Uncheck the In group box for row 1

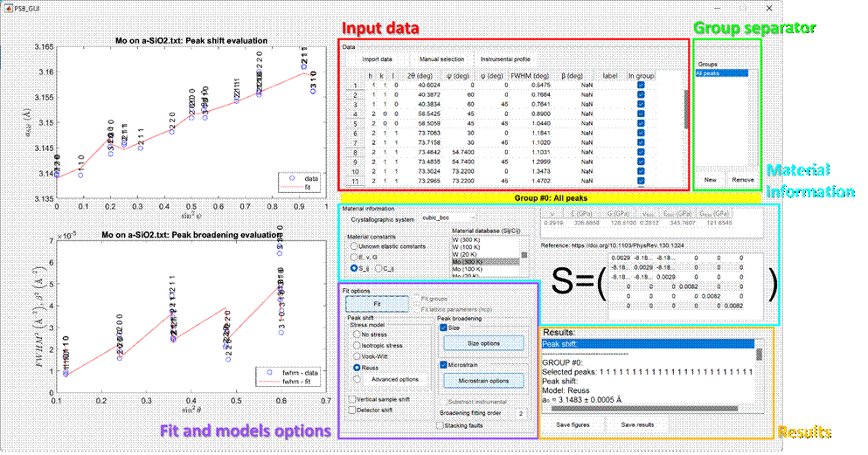point(642,86)
